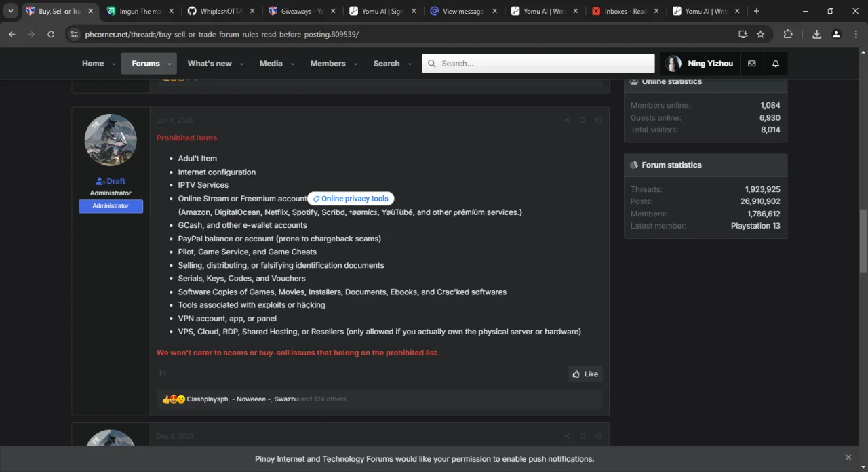Select the IPTV Services list item

point(203,185)
